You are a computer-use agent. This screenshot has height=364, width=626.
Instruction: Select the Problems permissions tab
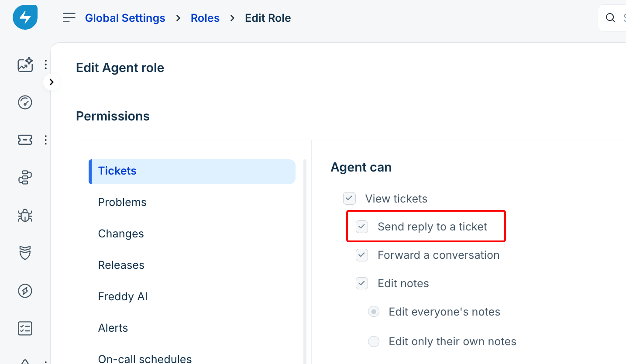click(122, 202)
